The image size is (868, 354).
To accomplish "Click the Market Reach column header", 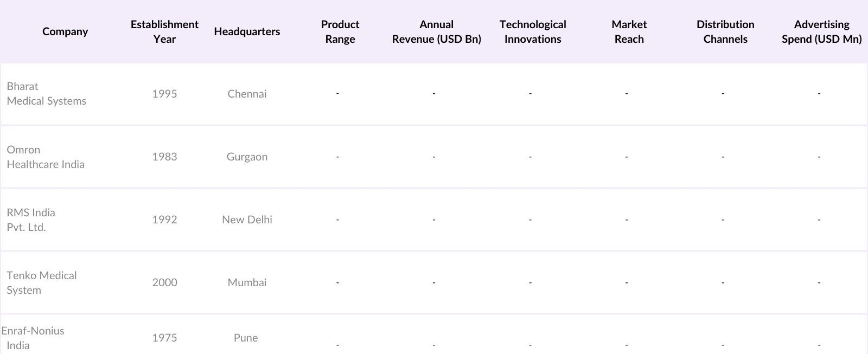I will [629, 31].
